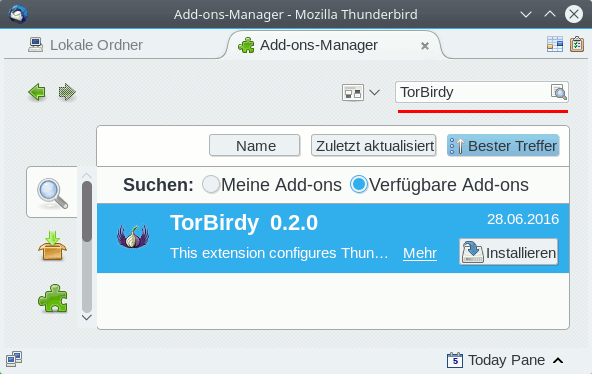Select the Meine Add-ons radio button
Image resolution: width=592 pixels, height=374 pixels.
(211, 185)
